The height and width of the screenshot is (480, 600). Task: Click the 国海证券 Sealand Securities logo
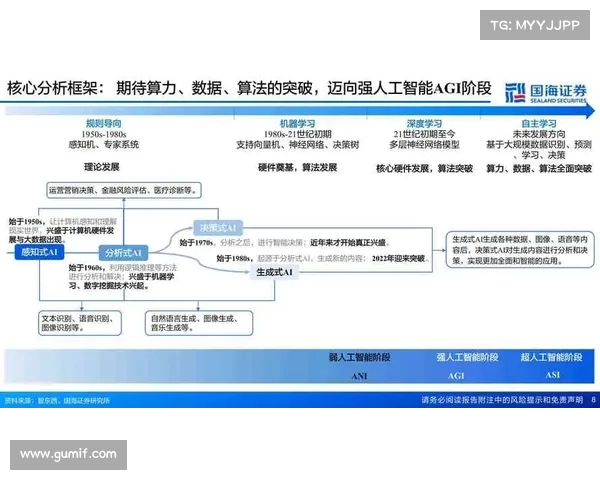[x=546, y=93]
